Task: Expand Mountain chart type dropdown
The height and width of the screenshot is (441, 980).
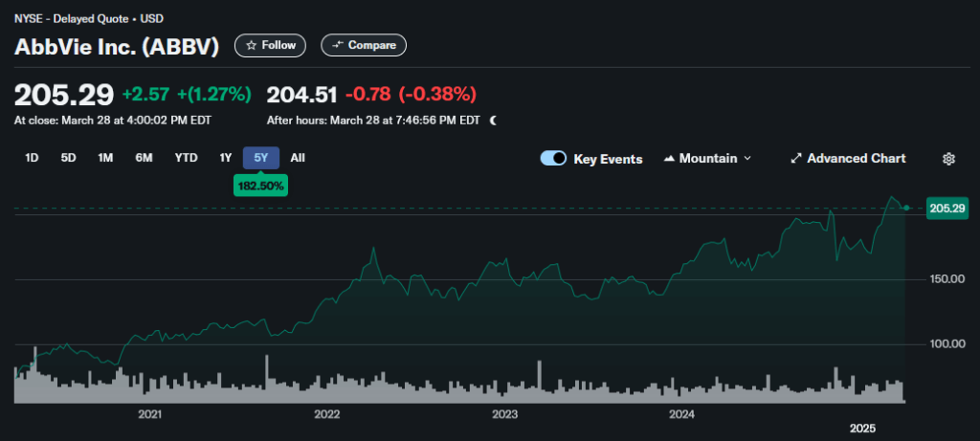Action: tap(707, 159)
